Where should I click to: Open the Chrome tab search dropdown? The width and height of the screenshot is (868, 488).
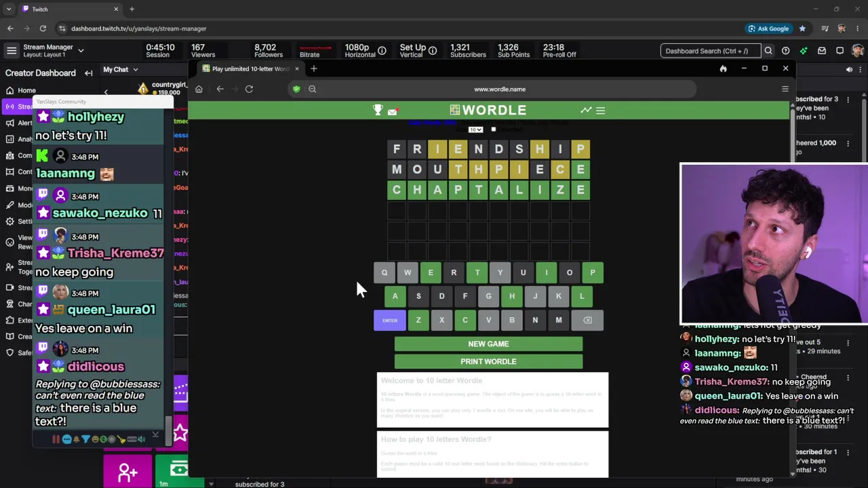9,9
